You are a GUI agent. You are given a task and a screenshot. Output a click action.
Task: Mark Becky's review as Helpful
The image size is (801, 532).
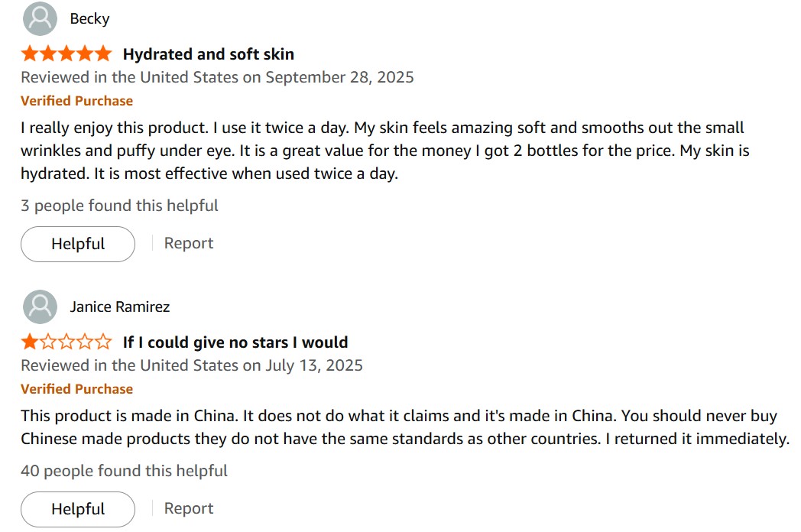tap(78, 244)
